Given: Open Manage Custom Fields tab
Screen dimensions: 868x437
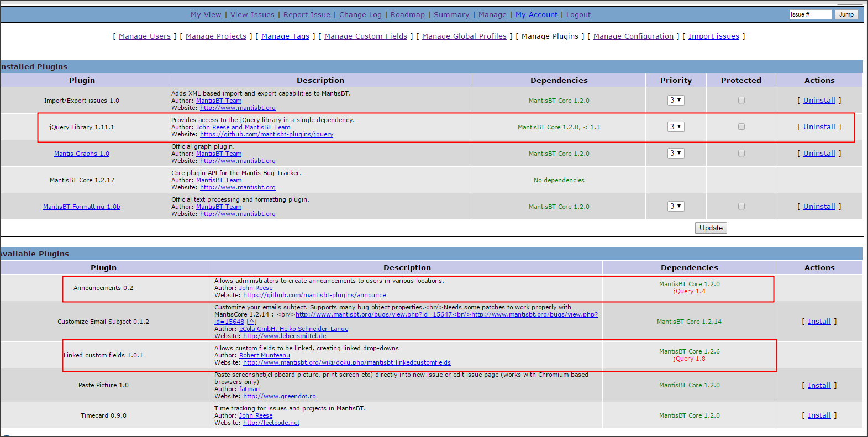Looking at the screenshot, I should point(366,36).
